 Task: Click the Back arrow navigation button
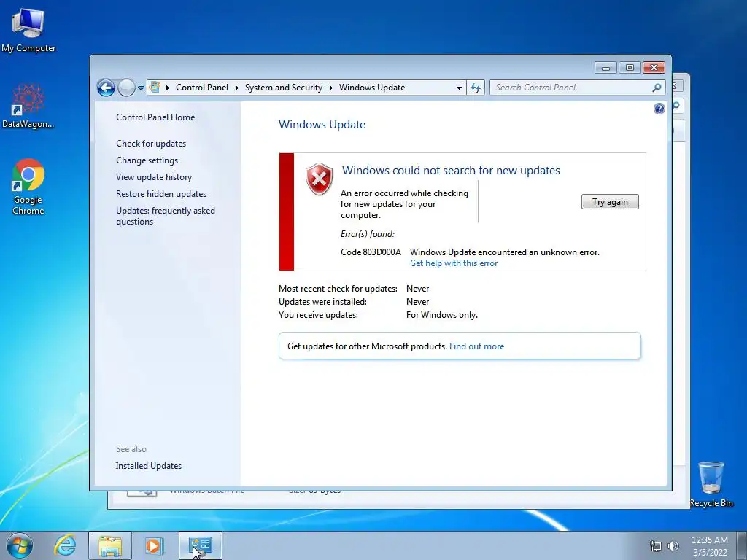(106, 87)
